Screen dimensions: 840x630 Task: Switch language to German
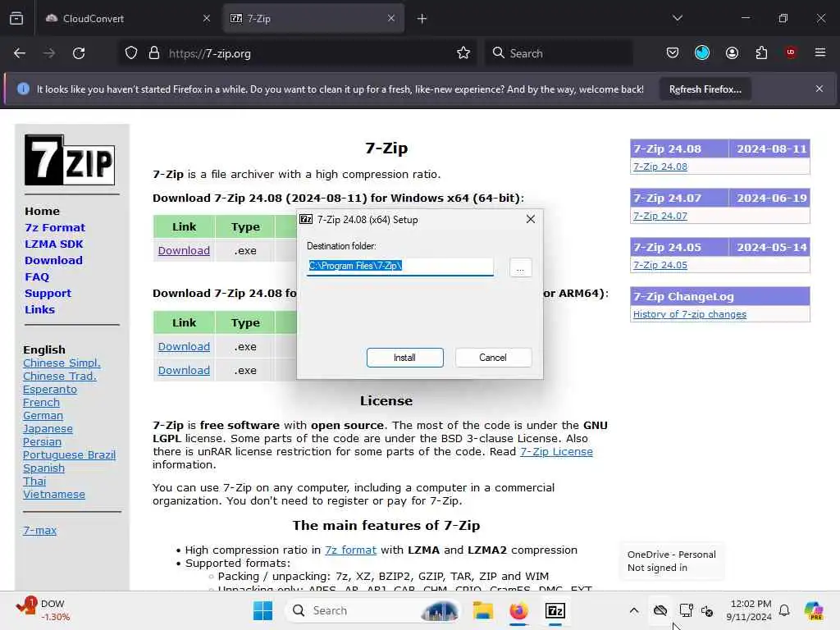pos(43,416)
